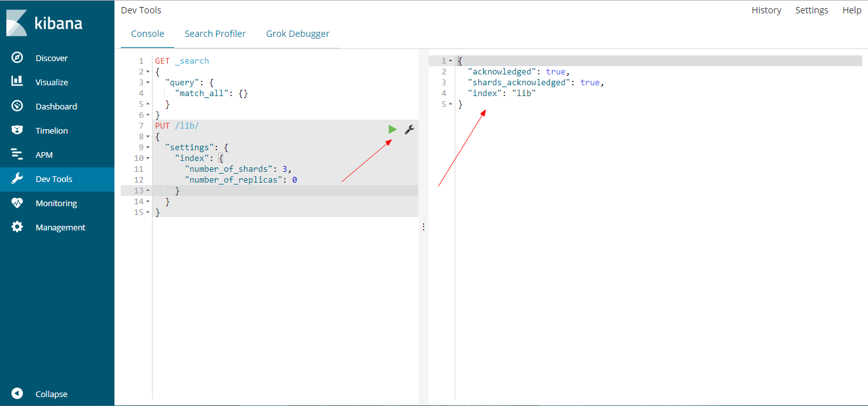Switch to Grok Debugger tab

point(298,34)
